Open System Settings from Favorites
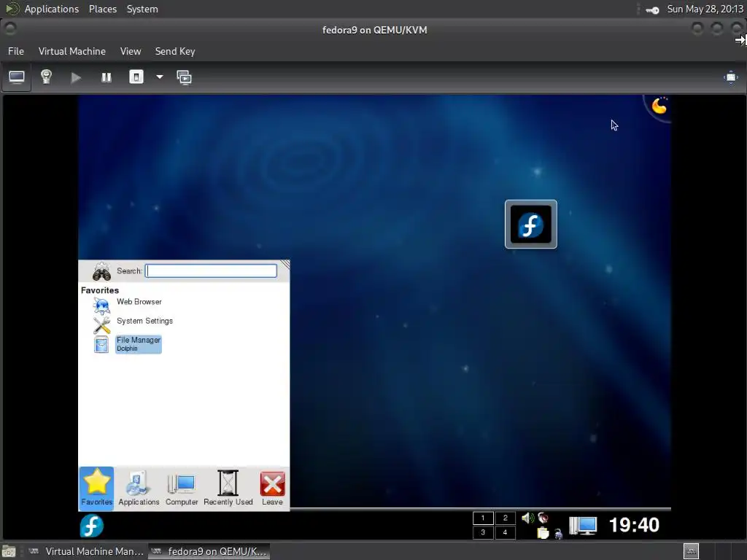The image size is (747, 560). click(145, 321)
